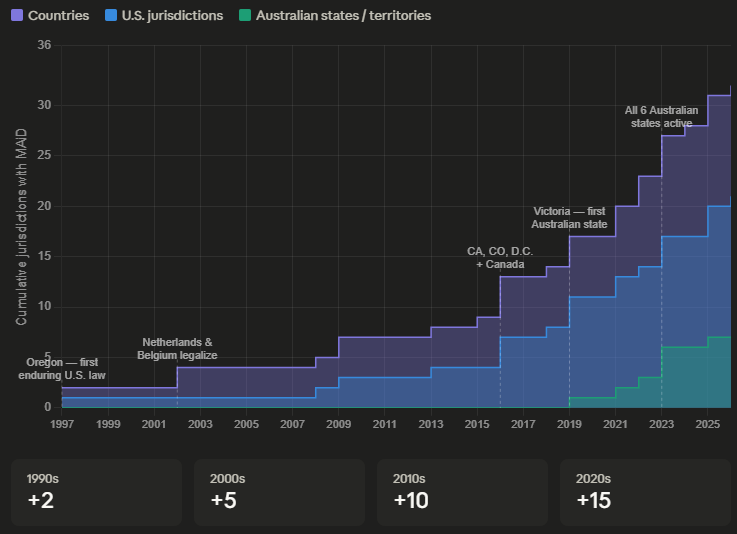Click the green Australian states legend swatch
The width and height of the screenshot is (737, 534).
coord(244,16)
